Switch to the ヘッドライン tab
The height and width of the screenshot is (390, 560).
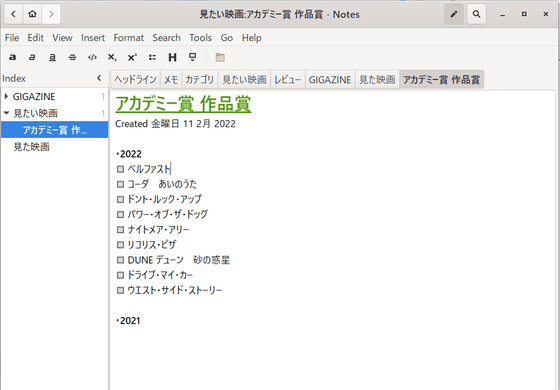pos(135,79)
